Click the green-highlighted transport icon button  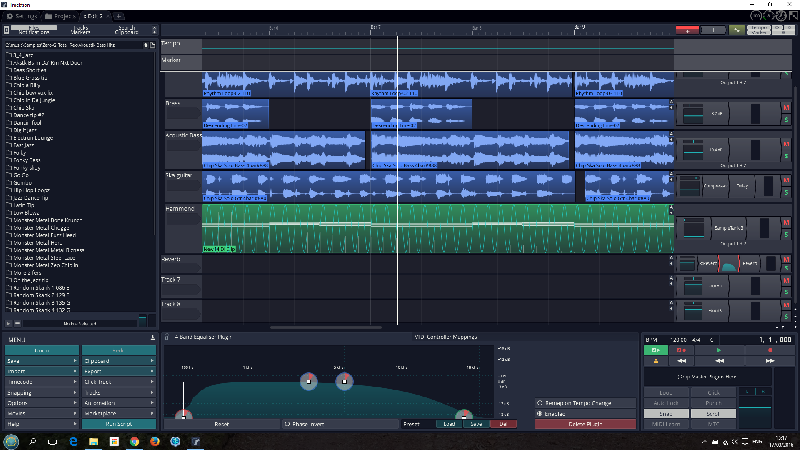(656, 351)
